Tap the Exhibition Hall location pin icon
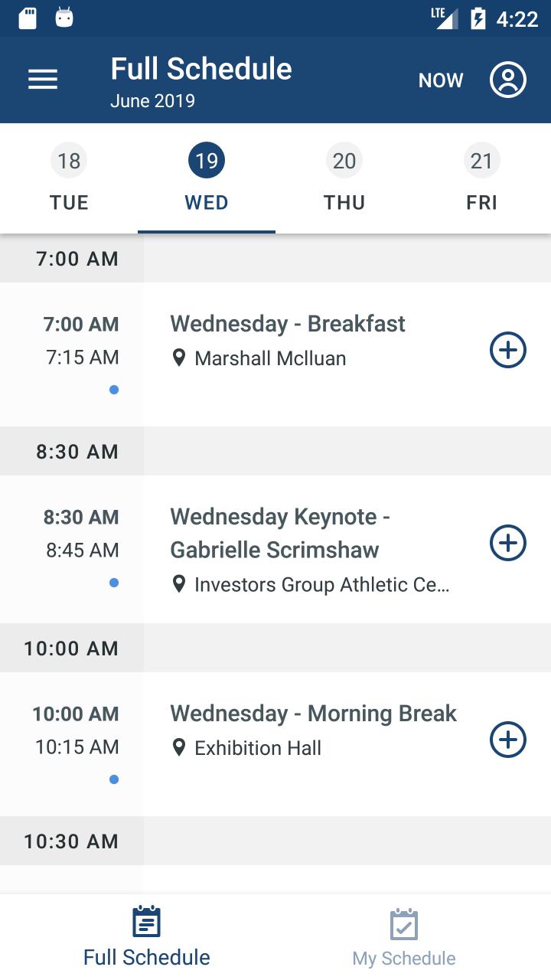This screenshot has width=551, height=980. pos(179,747)
